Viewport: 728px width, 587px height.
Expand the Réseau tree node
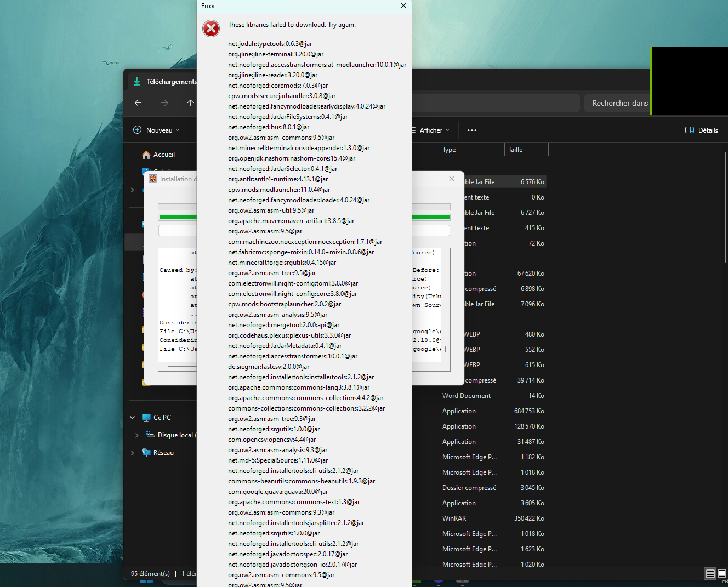click(133, 453)
